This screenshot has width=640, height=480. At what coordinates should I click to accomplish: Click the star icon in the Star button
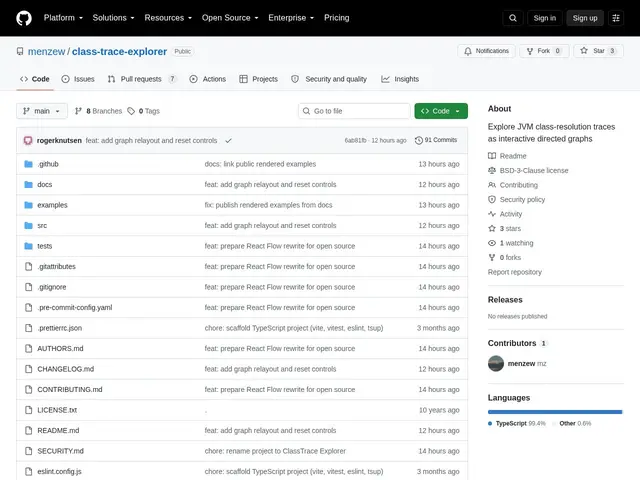(x=584, y=51)
